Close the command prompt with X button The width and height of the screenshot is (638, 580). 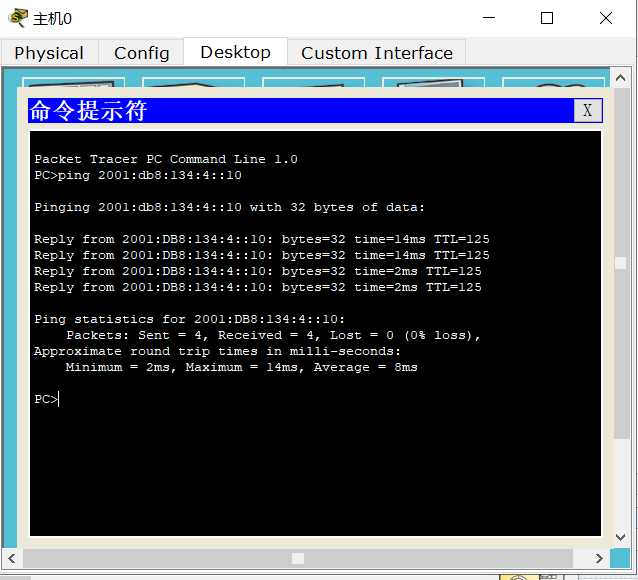[x=588, y=110]
